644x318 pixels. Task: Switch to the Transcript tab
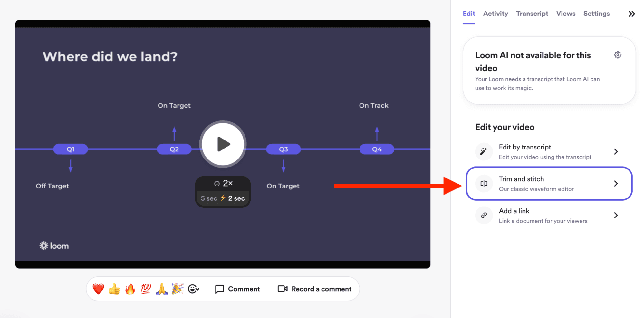coord(532,14)
